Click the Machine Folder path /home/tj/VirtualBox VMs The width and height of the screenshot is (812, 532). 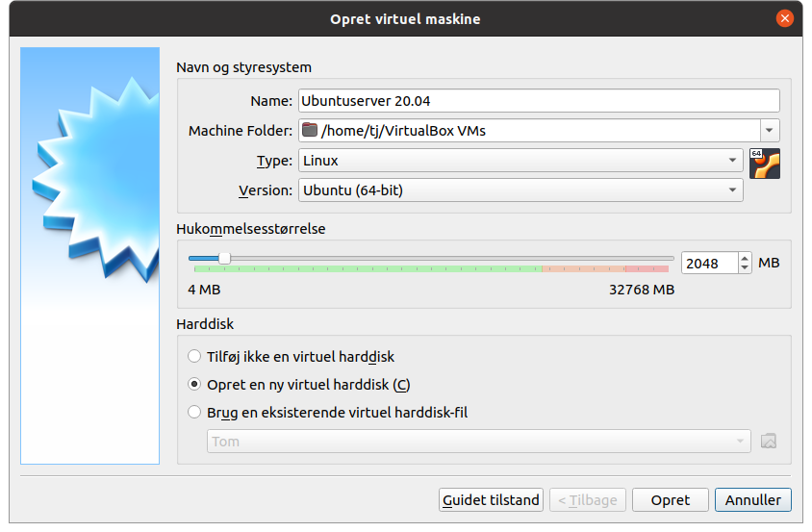click(403, 131)
